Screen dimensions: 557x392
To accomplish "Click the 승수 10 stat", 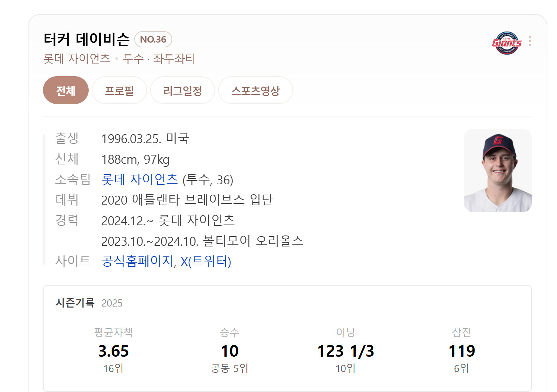I will (230, 350).
